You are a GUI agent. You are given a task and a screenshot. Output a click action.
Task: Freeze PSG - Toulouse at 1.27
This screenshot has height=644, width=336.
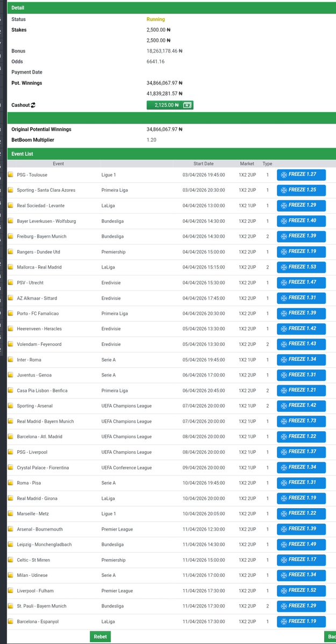pyautogui.click(x=301, y=175)
